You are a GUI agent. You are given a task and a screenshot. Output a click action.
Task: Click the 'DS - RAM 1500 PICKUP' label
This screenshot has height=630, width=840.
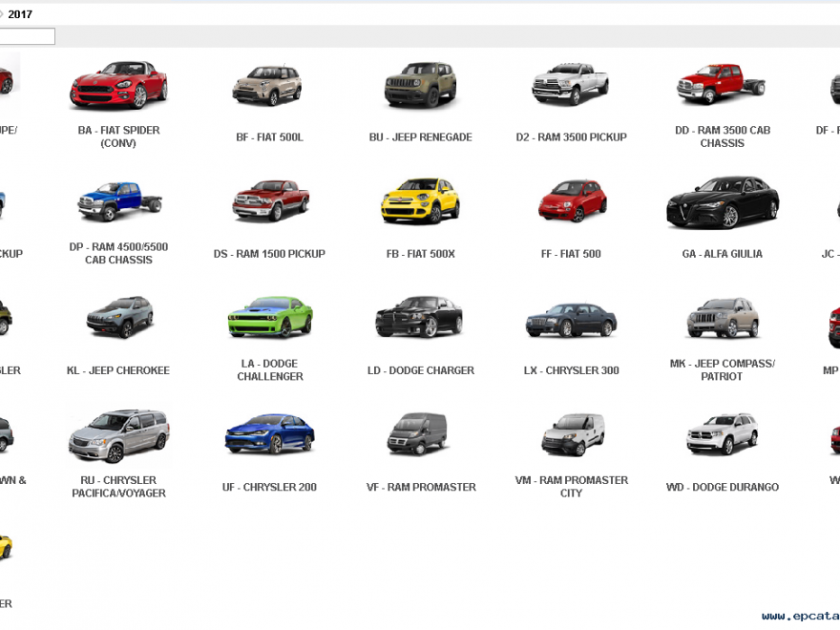(269, 254)
